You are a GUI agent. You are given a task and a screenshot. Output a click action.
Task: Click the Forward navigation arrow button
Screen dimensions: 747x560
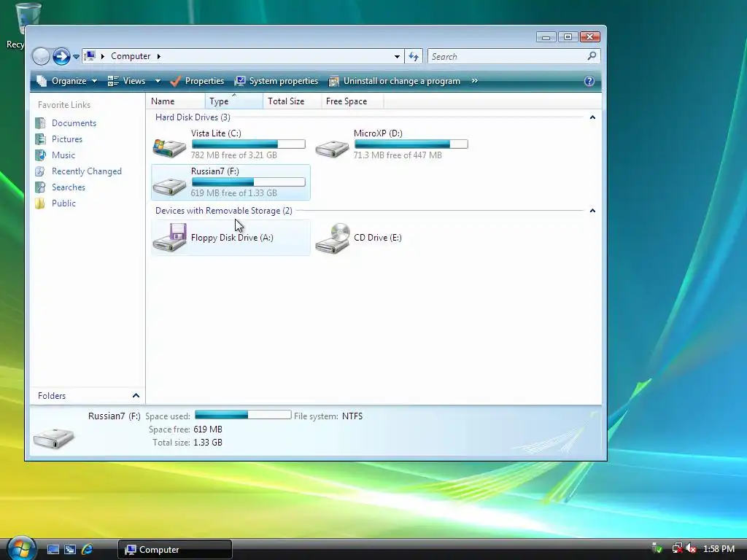coord(61,56)
